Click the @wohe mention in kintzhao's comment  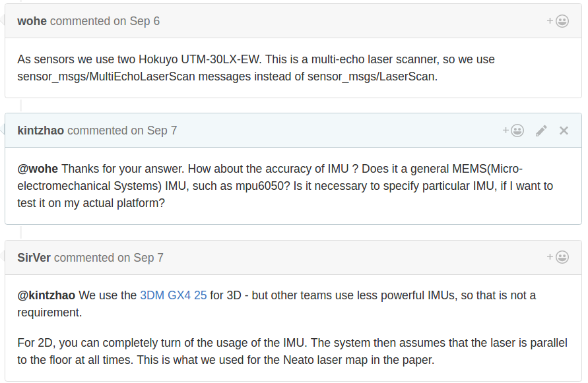(38, 169)
